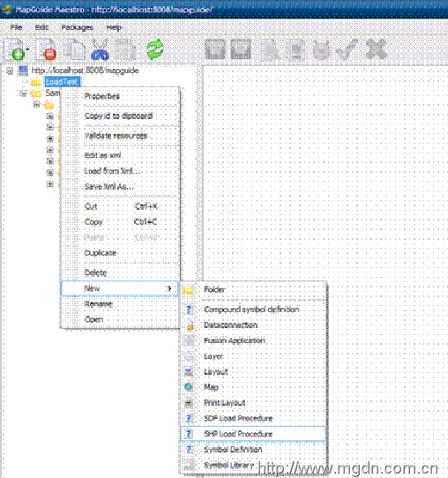Select SDF Load Procedure entry
448x478 pixels.
(x=254, y=418)
